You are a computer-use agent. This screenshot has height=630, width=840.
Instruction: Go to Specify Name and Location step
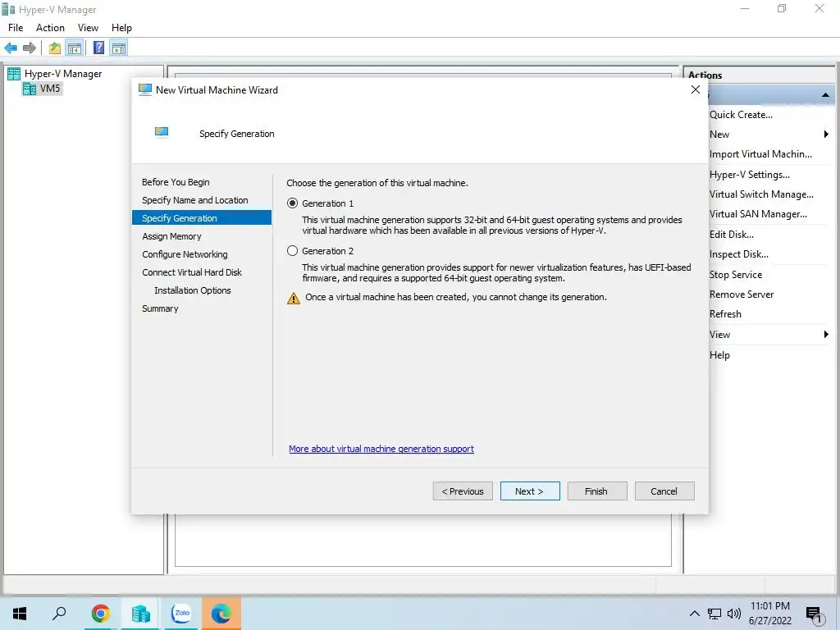195,200
